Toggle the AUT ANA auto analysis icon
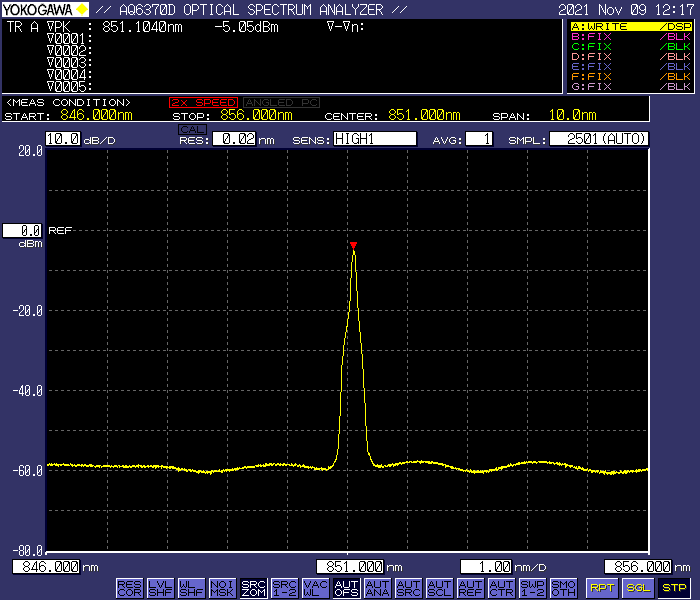The width and height of the screenshot is (700, 600). 377,588
